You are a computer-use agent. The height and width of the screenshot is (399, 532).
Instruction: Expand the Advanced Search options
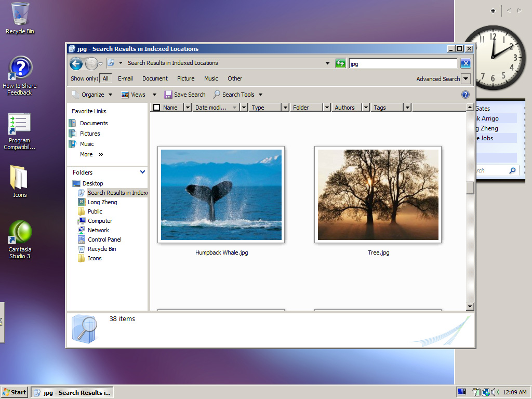click(x=438, y=78)
